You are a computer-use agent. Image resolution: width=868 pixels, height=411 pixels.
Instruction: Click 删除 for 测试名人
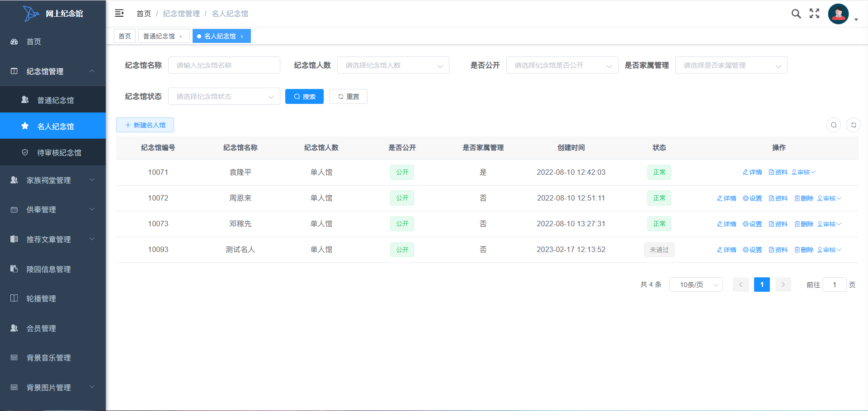804,250
